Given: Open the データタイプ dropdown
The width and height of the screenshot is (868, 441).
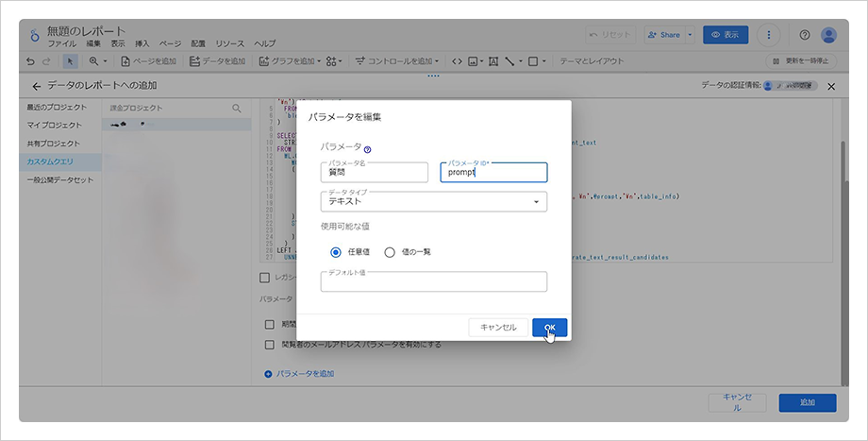Looking at the screenshot, I should click(434, 202).
